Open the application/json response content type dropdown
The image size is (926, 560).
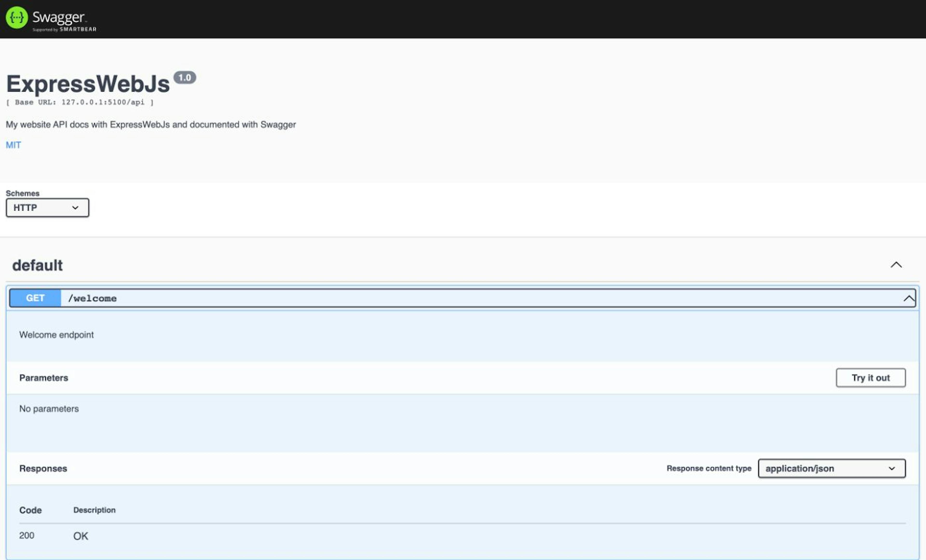point(832,469)
